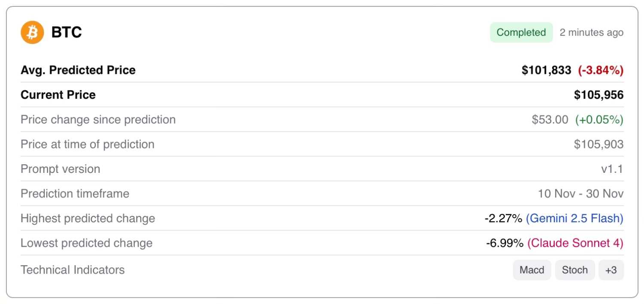Click the Technical Indicators row label
644x304 pixels.
pyautogui.click(x=73, y=270)
